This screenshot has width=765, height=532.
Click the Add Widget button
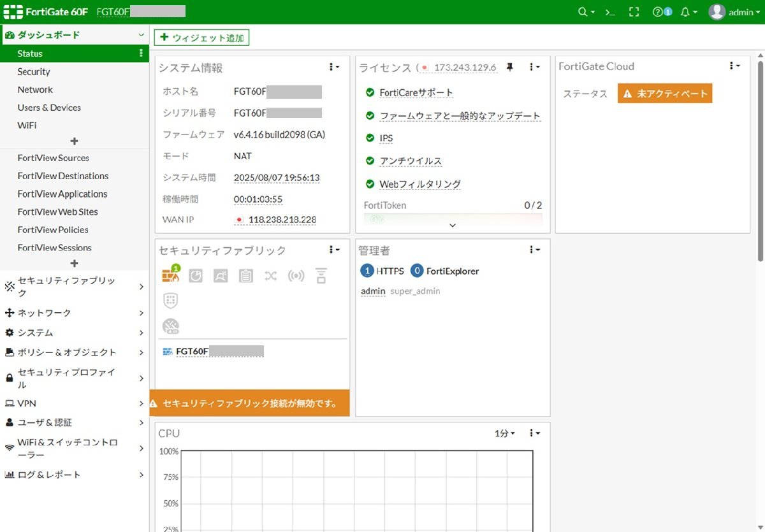201,38
